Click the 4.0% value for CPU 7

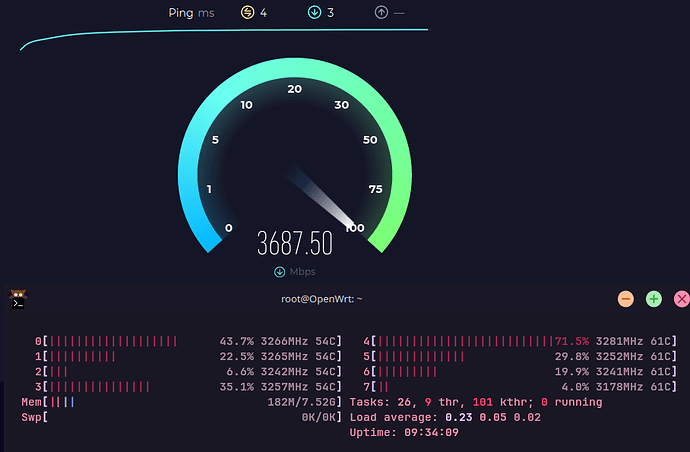(x=575, y=387)
